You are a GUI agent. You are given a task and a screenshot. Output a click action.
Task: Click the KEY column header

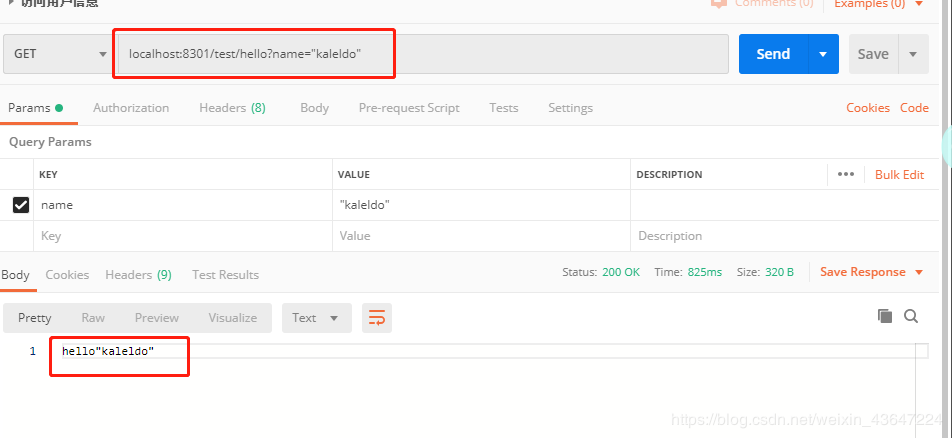coord(48,174)
